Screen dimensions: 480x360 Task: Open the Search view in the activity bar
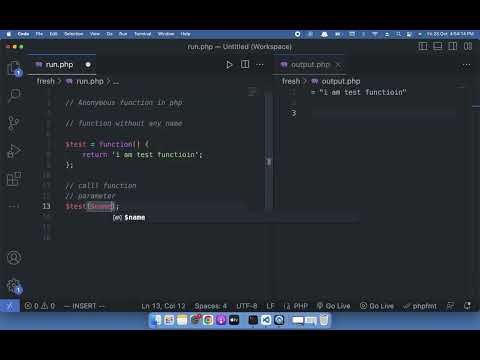pyautogui.click(x=14, y=96)
